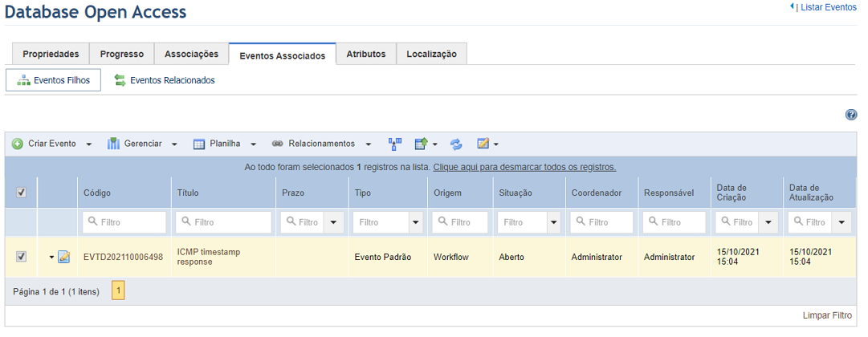This screenshot has width=868, height=337.
Task: Switch to the Propriedades tab
Action: [51, 55]
